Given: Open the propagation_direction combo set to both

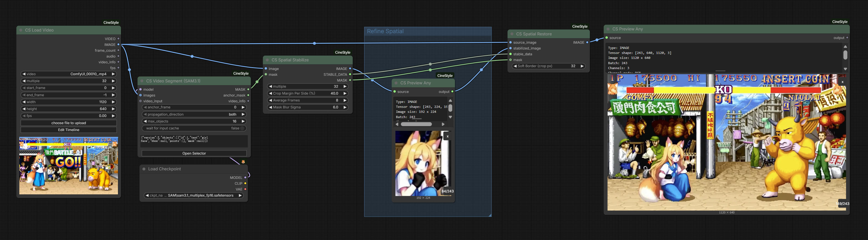Looking at the screenshot, I should point(194,114).
